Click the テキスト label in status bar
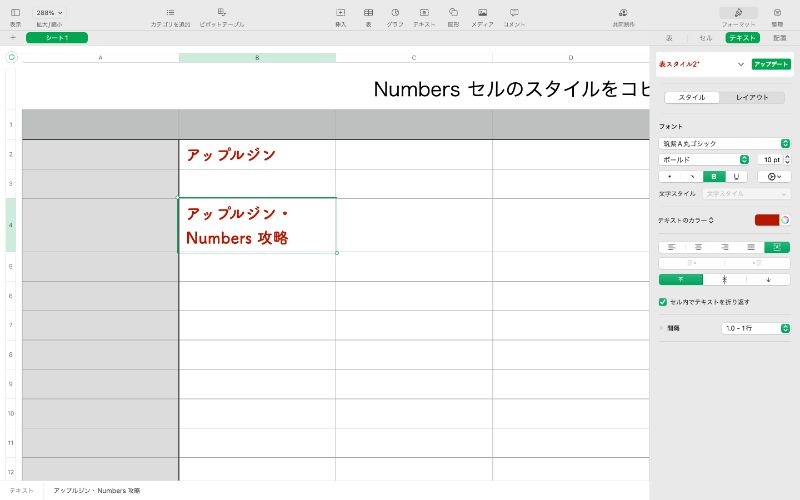 pyautogui.click(x=21, y=490)
